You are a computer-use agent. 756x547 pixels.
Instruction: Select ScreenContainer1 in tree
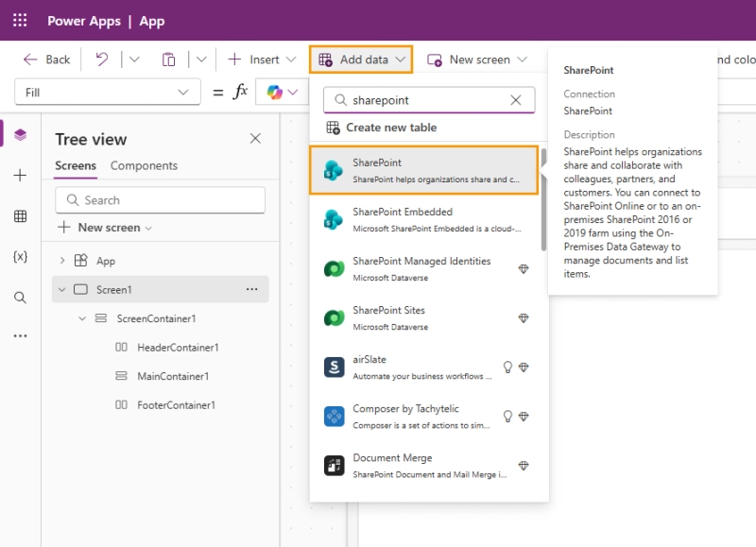click(x=156, y=318)
